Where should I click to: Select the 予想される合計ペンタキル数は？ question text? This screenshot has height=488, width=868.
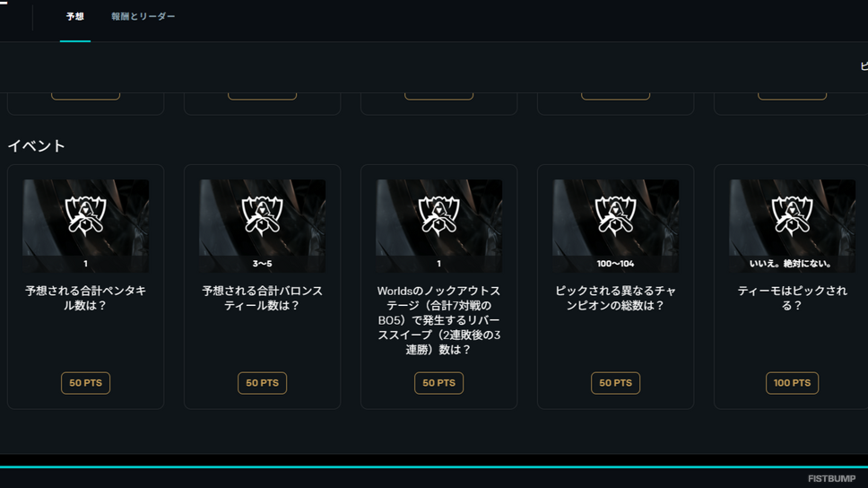pos(85,298)
